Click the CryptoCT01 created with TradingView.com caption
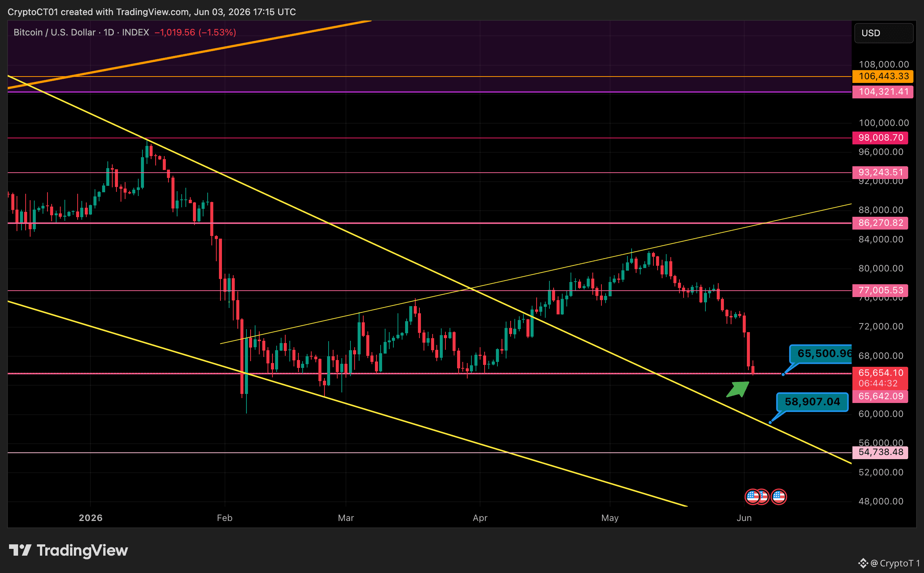 point(151,12)
